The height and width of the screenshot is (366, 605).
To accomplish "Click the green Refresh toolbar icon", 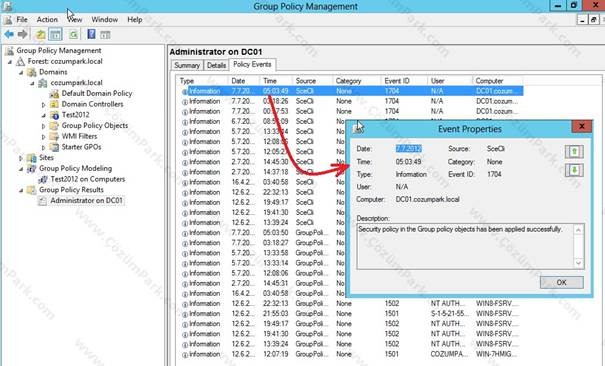I will (73, 35).
